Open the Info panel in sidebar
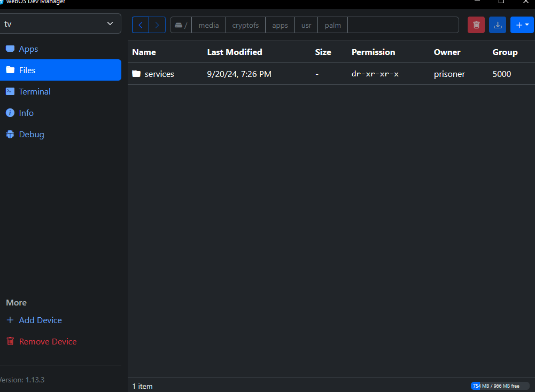 26,113
